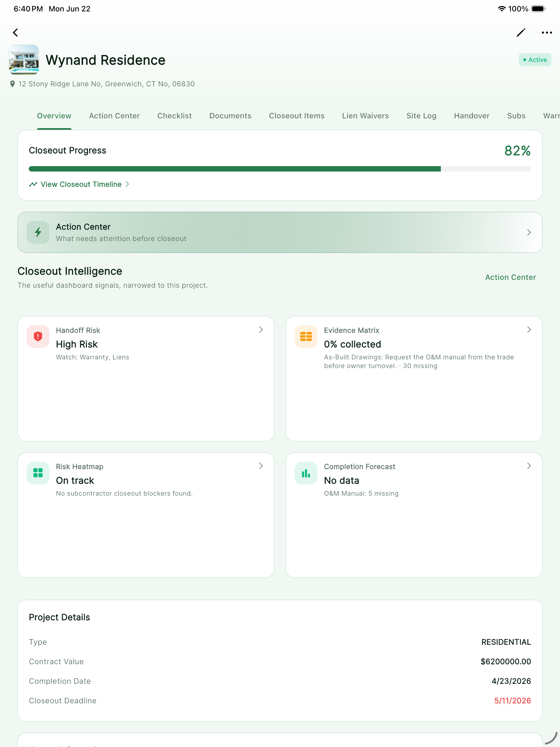Expand Completion Forecast via its chevron
560x747 pixels.
pos(529,466)
